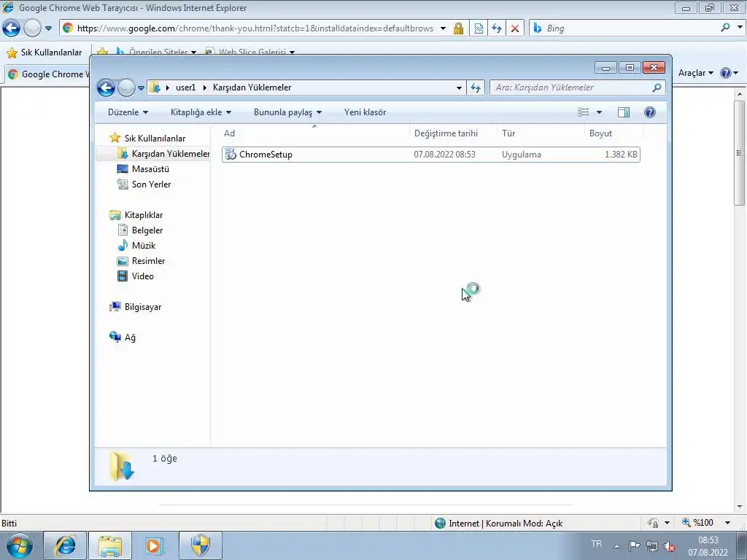747x560 pixels.
Task: Click Karşıdan Yüklemeler breadcrumb segment
Action: [252, 87]
